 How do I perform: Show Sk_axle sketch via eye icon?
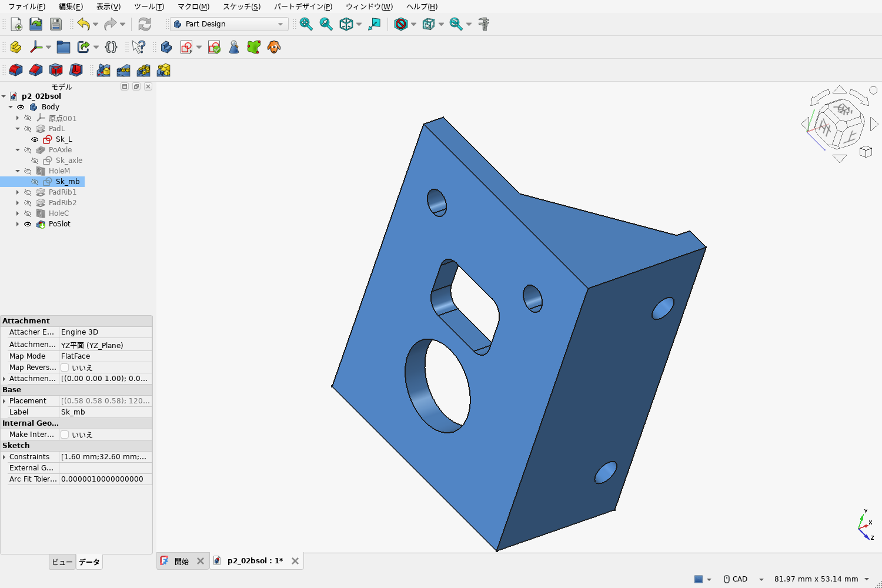pyautogui.click(x=35, y=161)
